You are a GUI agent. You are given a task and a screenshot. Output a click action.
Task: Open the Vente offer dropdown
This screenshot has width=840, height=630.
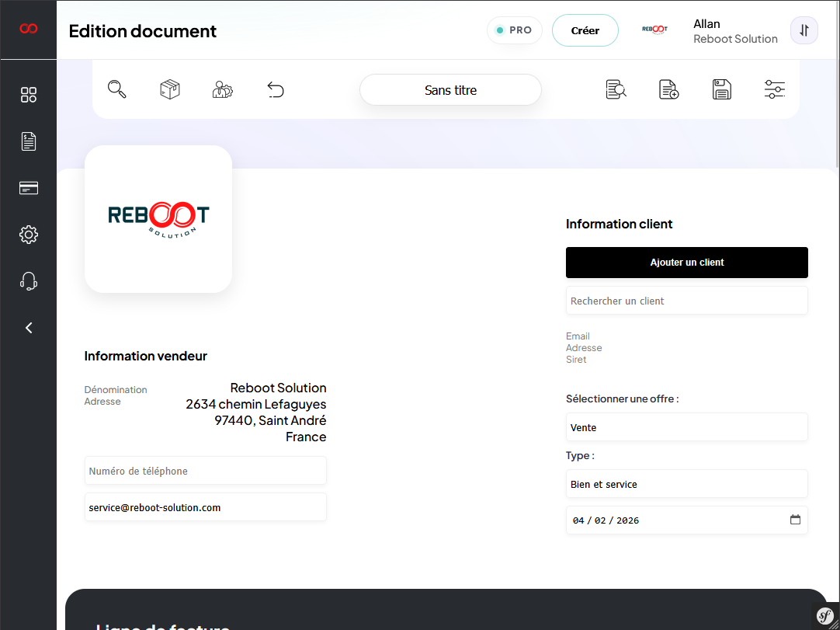click(686, 427)
